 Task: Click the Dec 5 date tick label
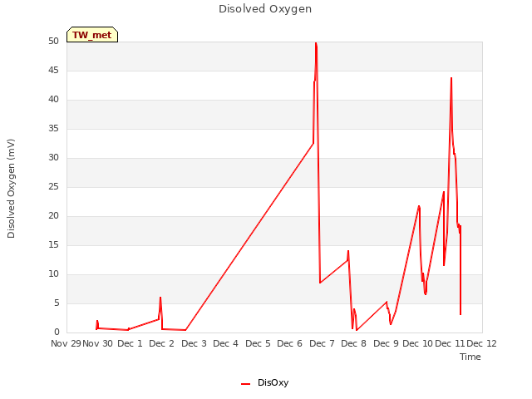coord(258,343)
